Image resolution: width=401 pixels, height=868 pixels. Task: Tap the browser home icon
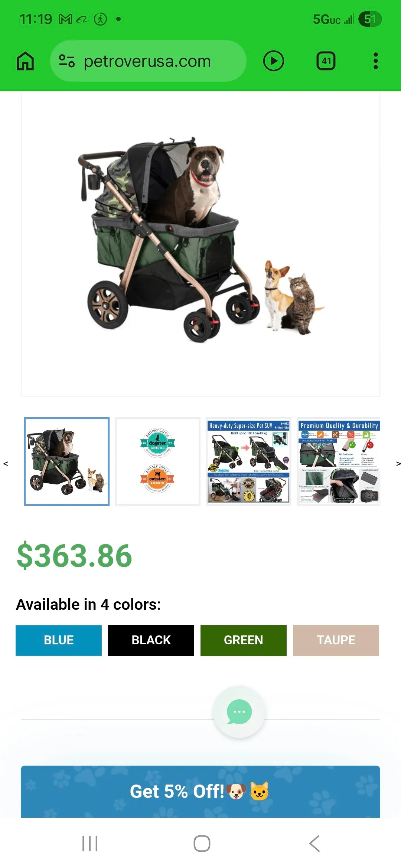pyautogui.click(x=25, y=61)
